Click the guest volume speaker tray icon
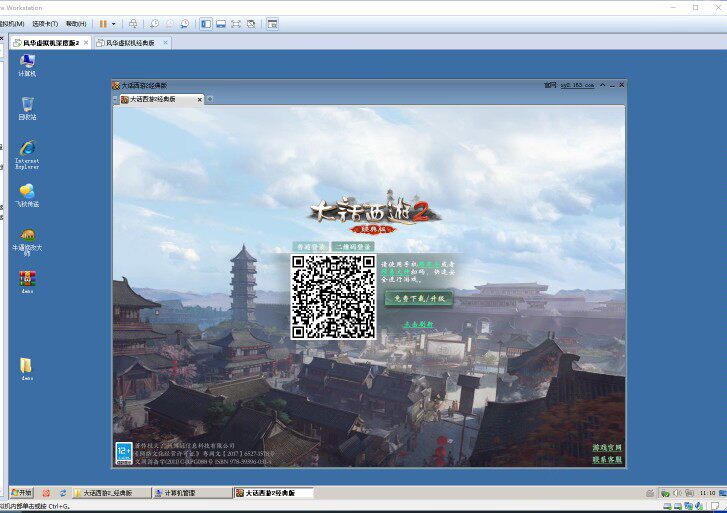727x513 pixels. click(677, 493)
